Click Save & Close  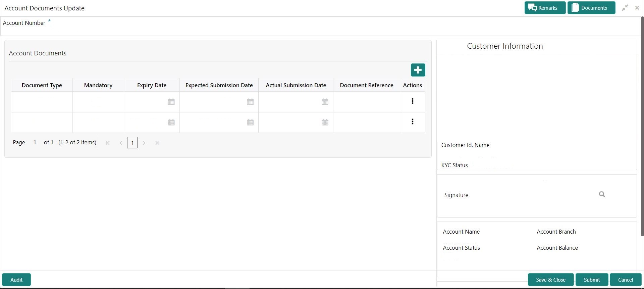pos(551,280)
